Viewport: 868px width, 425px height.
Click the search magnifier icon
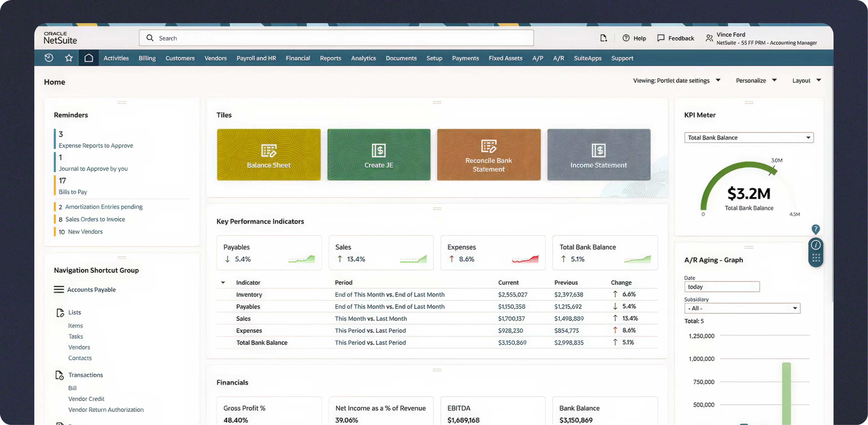150,38
